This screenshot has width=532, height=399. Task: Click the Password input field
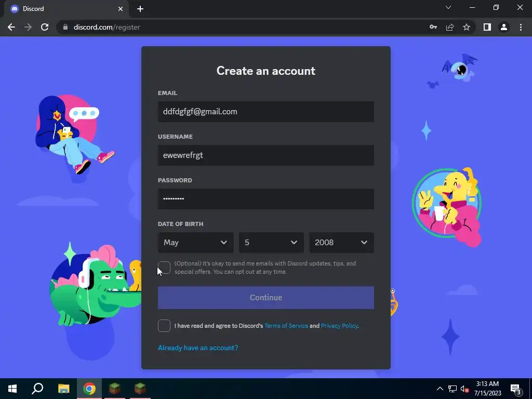point(265,199)
